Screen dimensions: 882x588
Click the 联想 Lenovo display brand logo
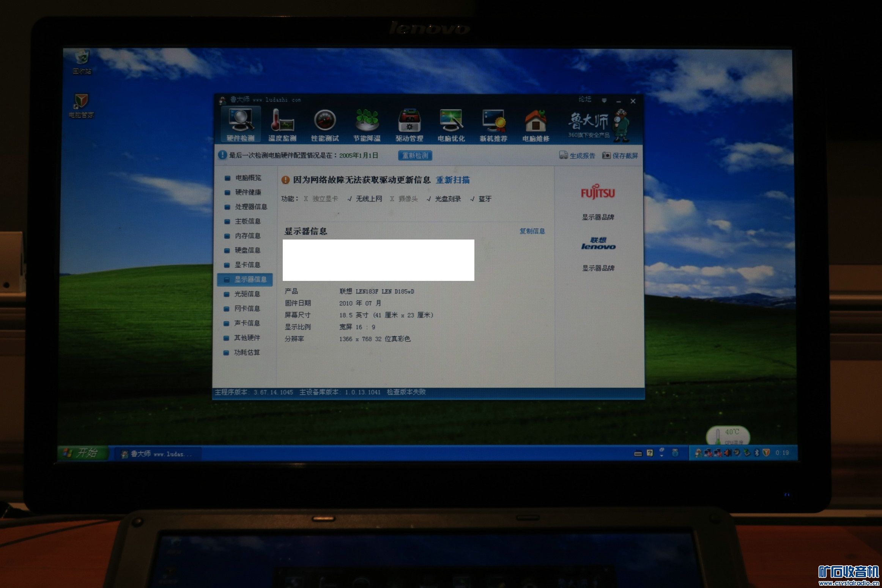point(598,243)
